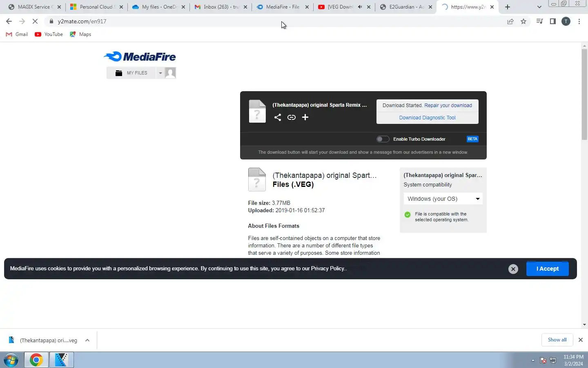Screen dimensions: 588x368
Task: Copy link using the chain icon
Action: [291, 117]
